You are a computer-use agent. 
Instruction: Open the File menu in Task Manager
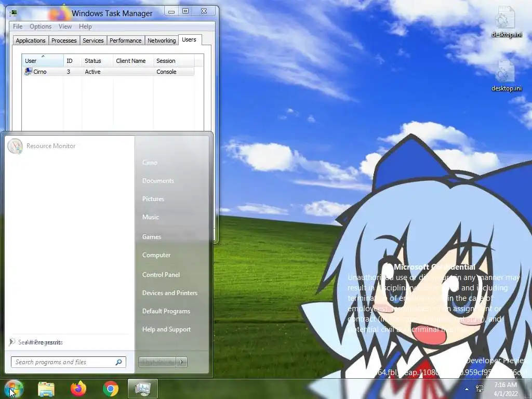(18, 26)
